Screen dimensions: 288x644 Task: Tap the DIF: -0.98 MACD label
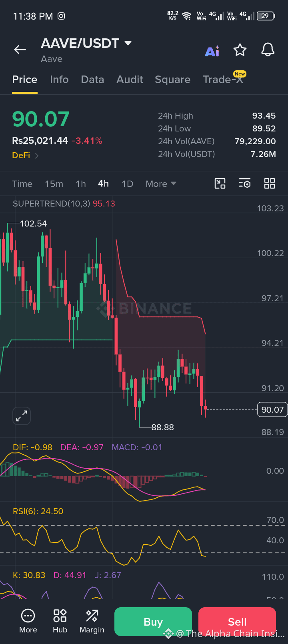(x=32, y=447)
